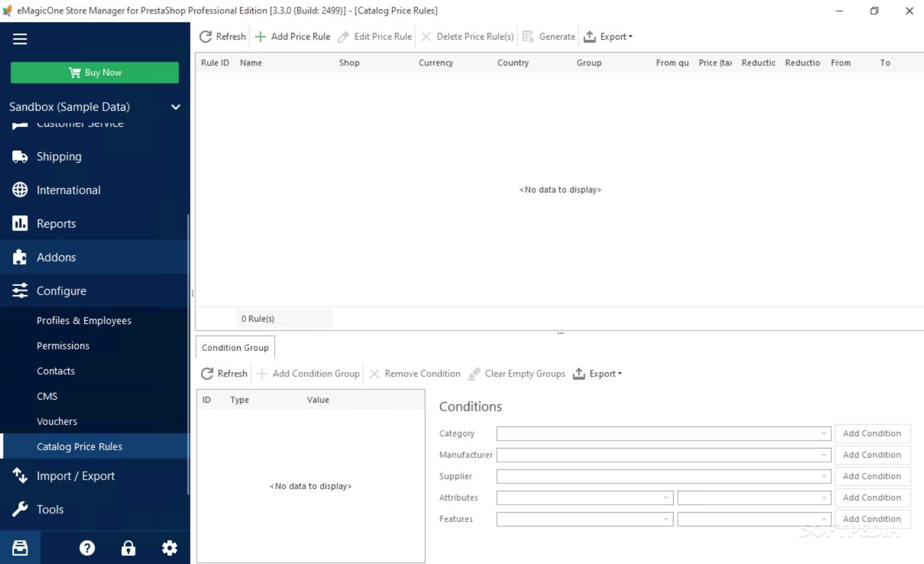Click Add Condition for Manufacturer
Image resolution: width=924 pixels, height=564 pixels.
[872, 455]
